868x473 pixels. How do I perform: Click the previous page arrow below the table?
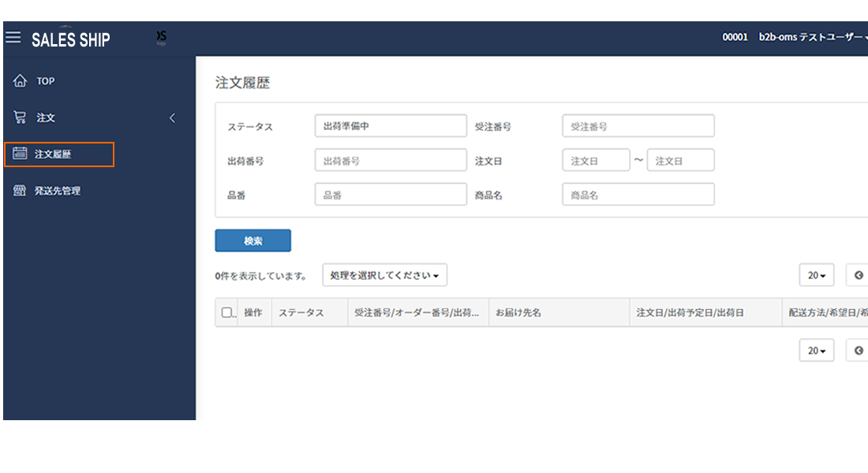click(857, 350)
